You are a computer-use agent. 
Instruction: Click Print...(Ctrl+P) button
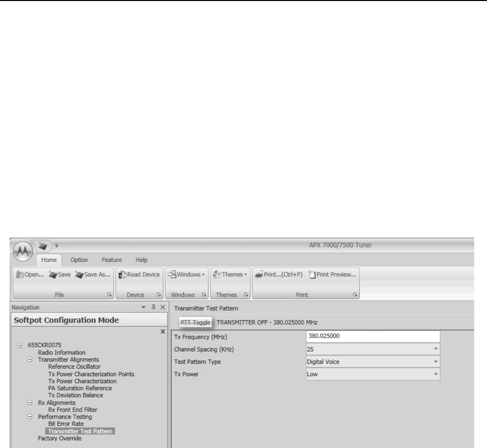click(278, 275)
